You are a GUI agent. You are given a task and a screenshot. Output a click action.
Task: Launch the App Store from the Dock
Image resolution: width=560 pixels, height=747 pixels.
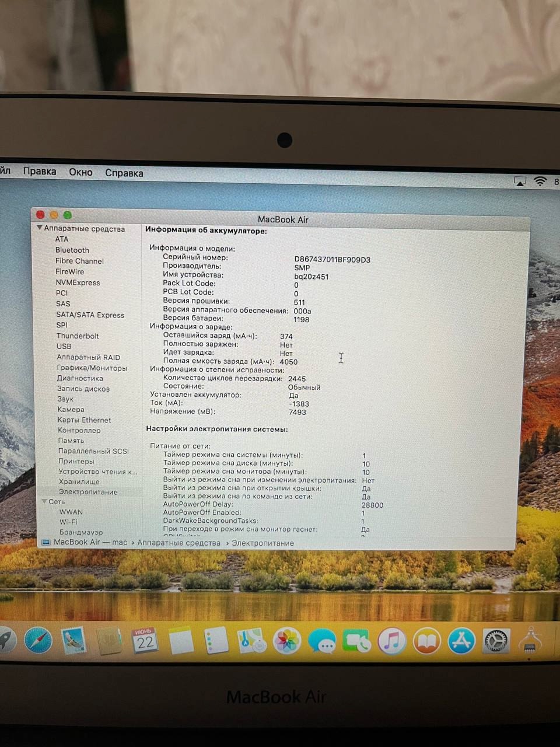click(462, 641)
